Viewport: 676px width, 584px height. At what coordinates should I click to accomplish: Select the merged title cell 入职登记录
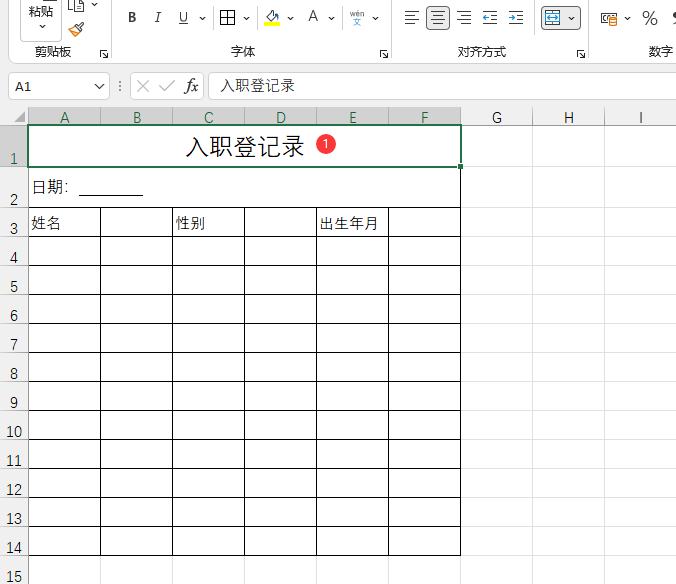pyautogui.click(x=244, y=146)
